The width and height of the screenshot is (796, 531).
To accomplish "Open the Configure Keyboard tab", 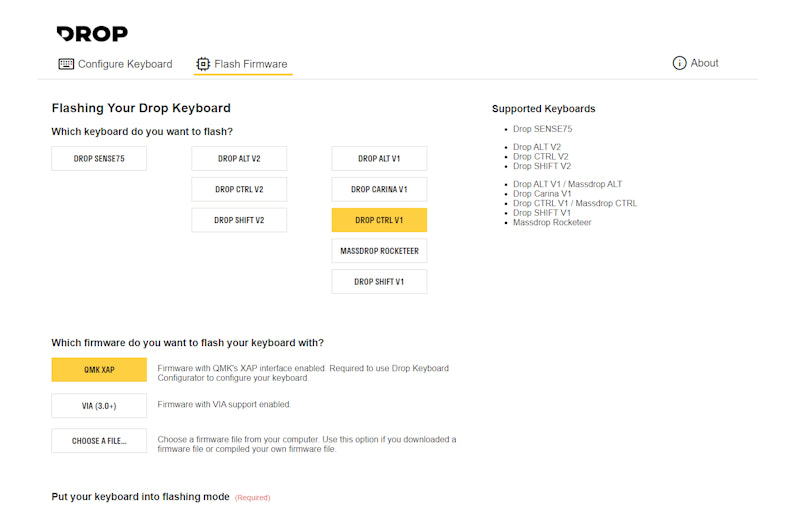I will 125,64.
